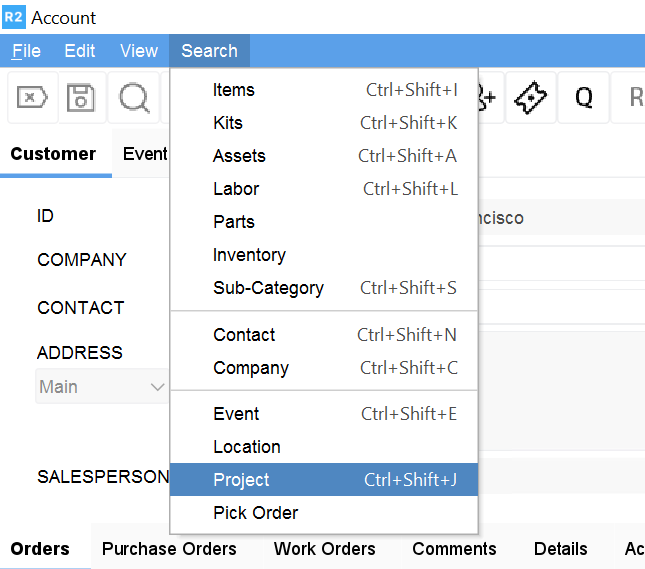Open the Edit menu
645x569 pixels.
[80, 51]
